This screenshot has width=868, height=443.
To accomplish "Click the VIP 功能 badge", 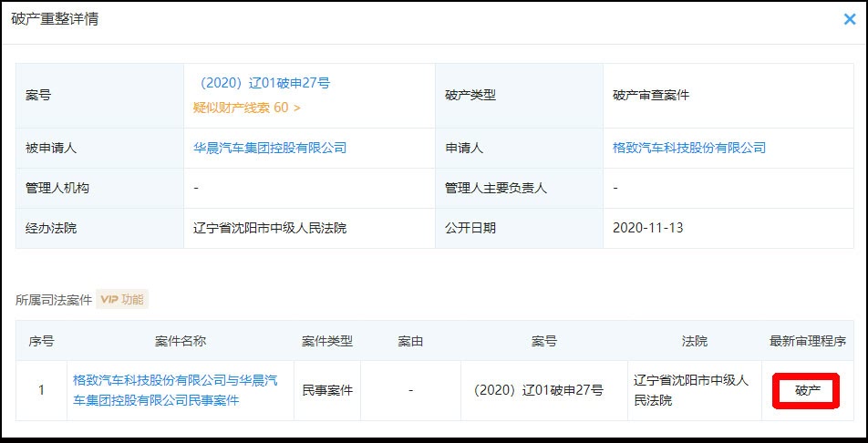I will [x=122, y=300].
